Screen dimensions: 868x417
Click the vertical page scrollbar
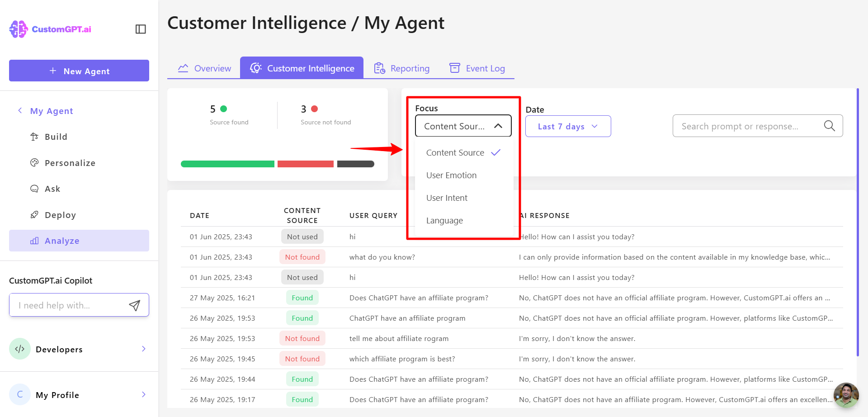pos(858,222)
